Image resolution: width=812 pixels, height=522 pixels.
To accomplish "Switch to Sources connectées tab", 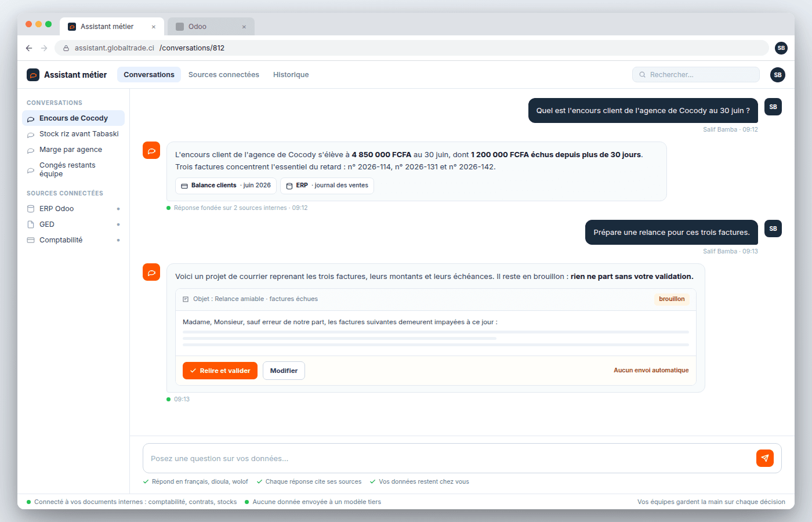I will pyautogui.click(x=224, y=75).
